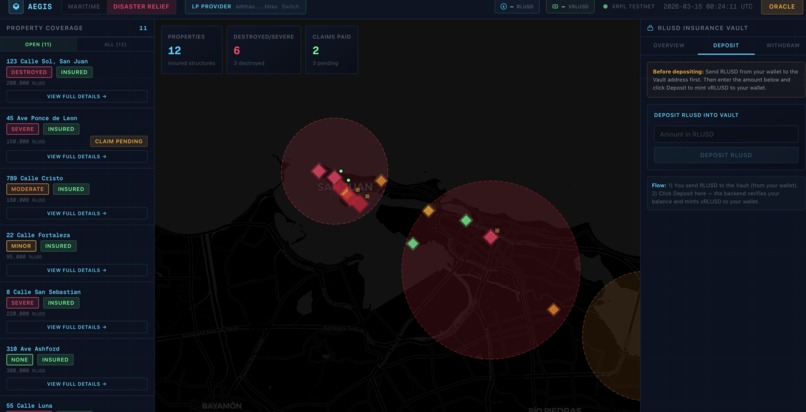Open the vault Deposit tab

726,45
